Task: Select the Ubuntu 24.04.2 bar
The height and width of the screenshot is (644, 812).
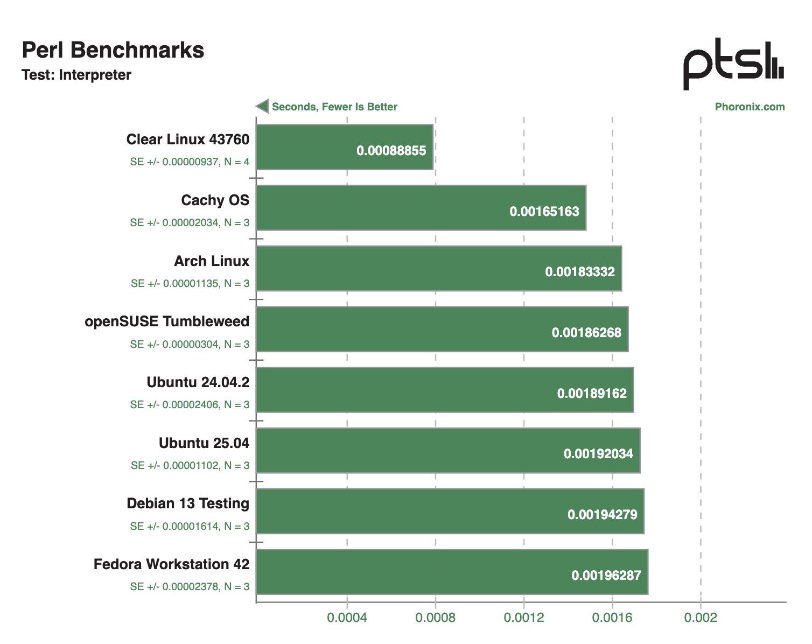Action: click(x=445, y=390)
